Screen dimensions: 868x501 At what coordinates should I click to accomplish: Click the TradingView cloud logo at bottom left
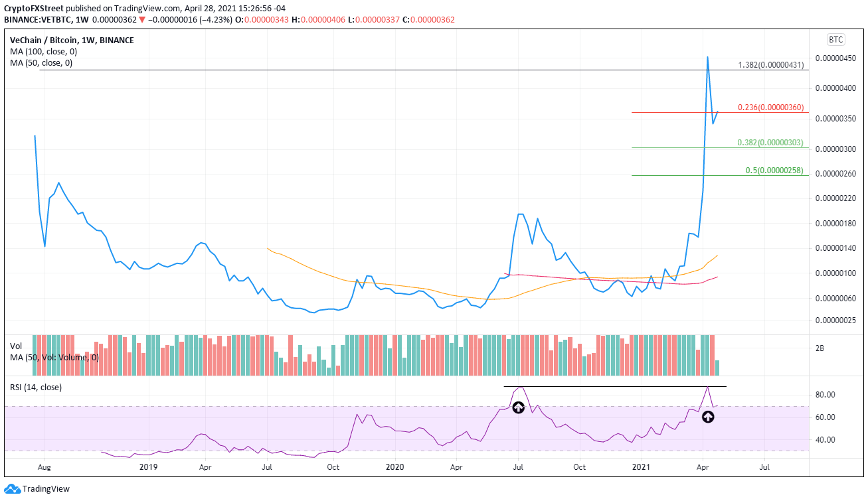pos(13,489)
